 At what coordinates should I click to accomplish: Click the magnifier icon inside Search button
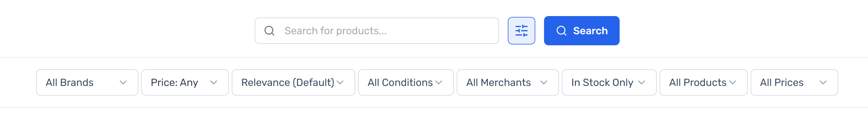561,31
